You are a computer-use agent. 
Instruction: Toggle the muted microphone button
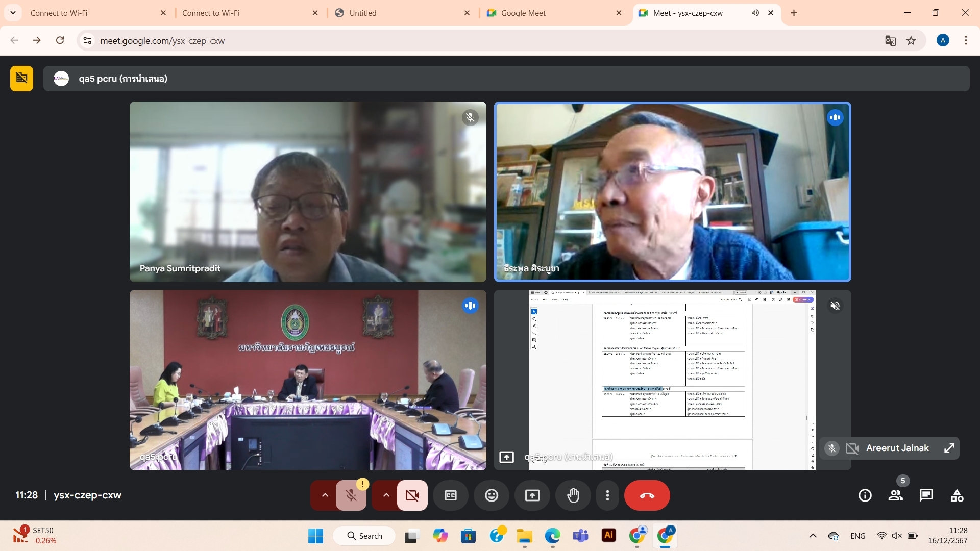[351, 495]
